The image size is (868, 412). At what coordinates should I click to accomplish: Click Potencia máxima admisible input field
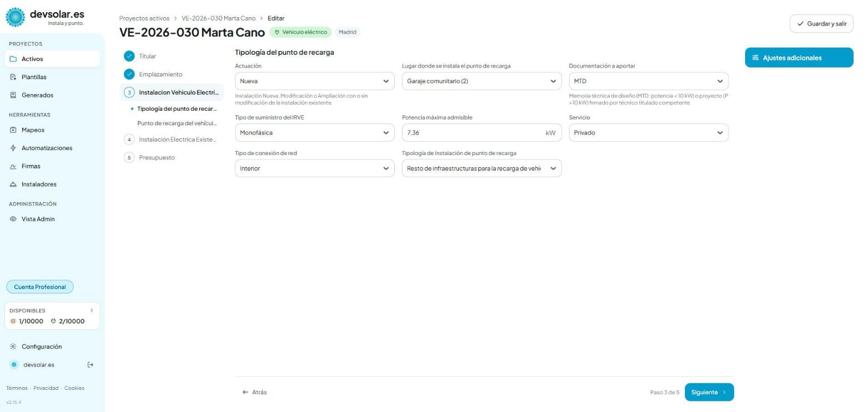482,132
